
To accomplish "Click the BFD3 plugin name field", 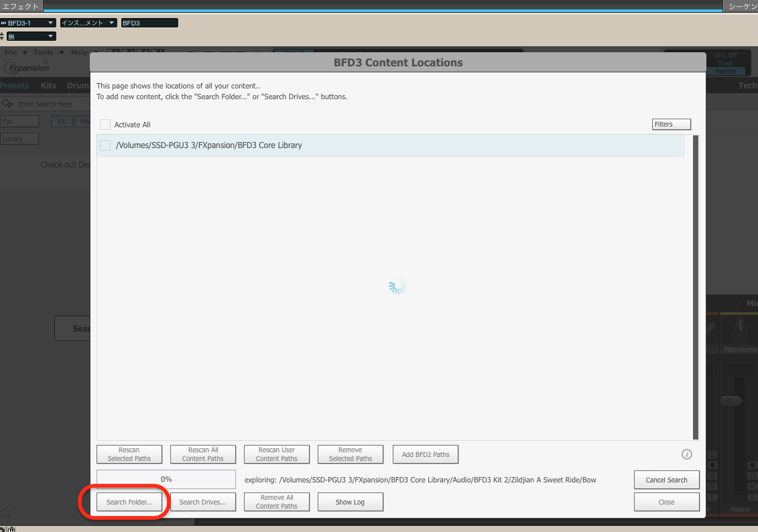I will pyautogui.click(x=149, y=23).
